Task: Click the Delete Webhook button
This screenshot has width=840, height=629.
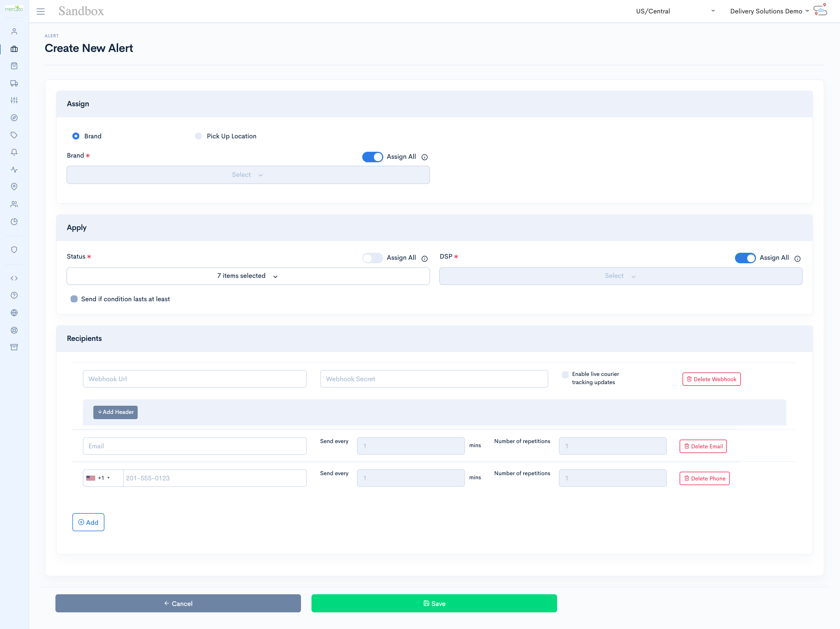Action: [711, 379]
